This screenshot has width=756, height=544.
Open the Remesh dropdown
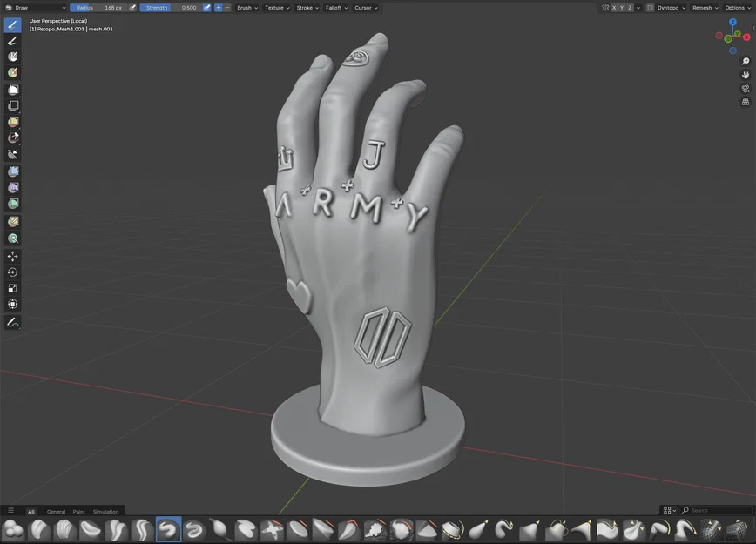click(705, 8)
